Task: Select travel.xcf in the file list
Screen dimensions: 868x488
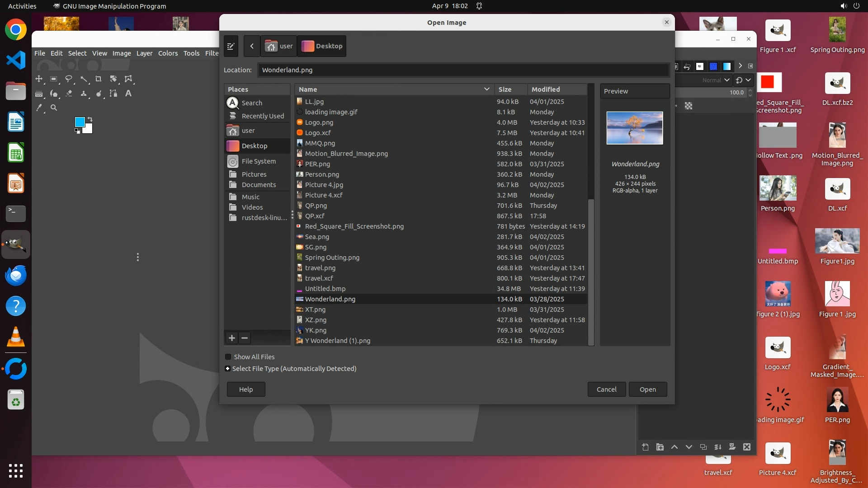Action: tap(319, 278)
